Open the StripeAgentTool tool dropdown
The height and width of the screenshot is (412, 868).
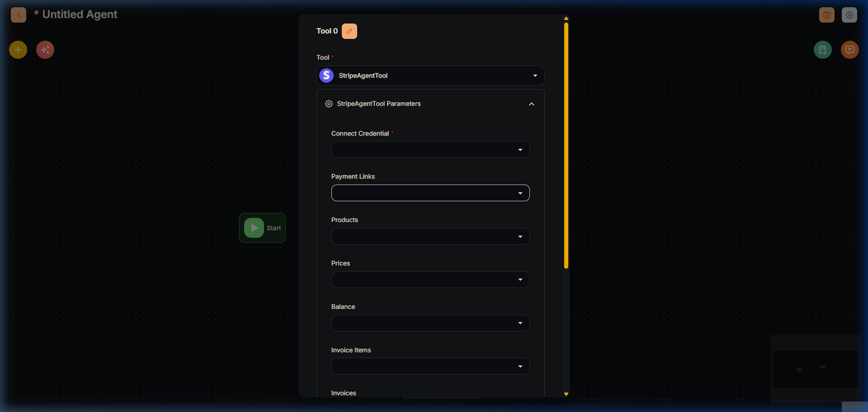(430, 76)
